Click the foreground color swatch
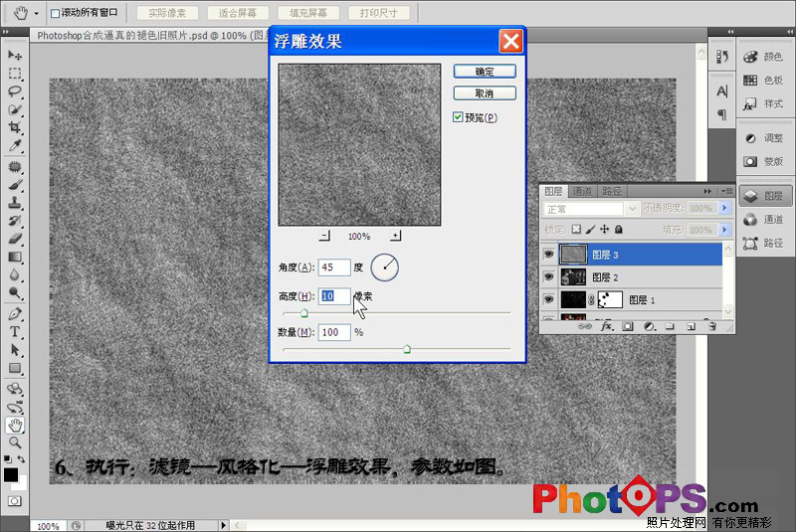Screen dimensions: 796x532 coord(11,474)
